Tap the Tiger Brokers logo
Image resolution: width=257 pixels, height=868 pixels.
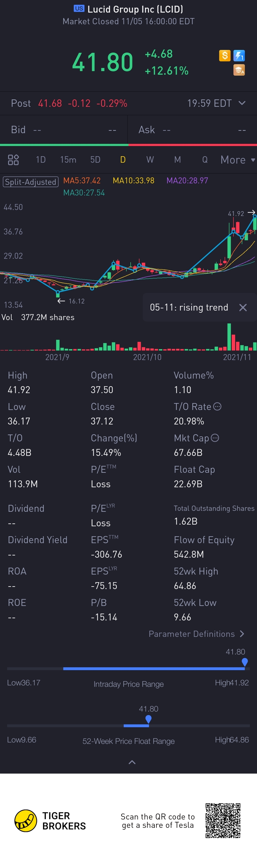pyautogui.click(x=26, y=821)
